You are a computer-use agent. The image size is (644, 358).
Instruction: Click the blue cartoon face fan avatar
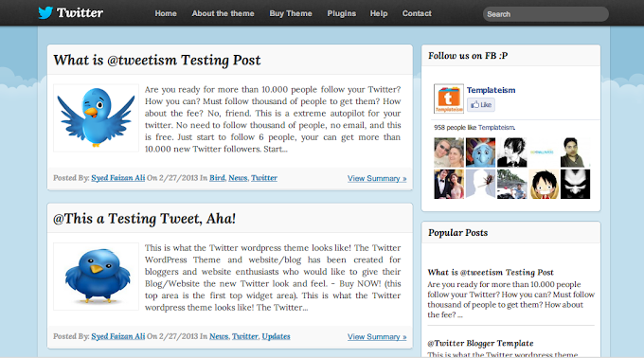click(x=480, y=152)
